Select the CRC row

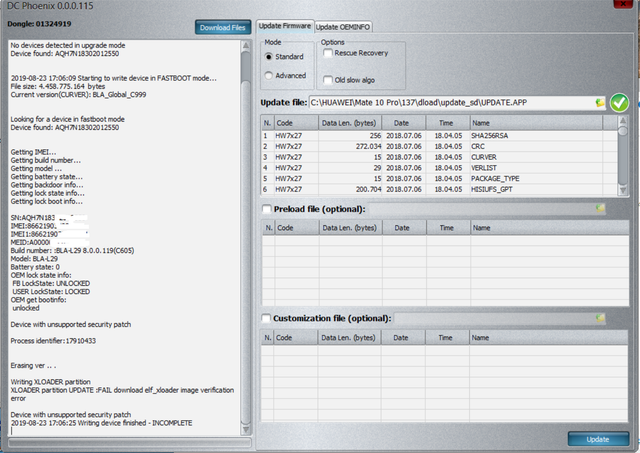[x=439, y=146]
